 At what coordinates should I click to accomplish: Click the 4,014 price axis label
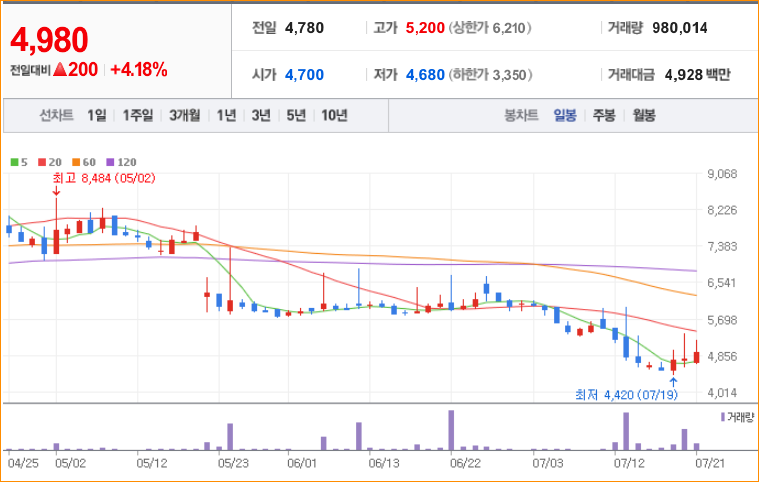(722, 392)
